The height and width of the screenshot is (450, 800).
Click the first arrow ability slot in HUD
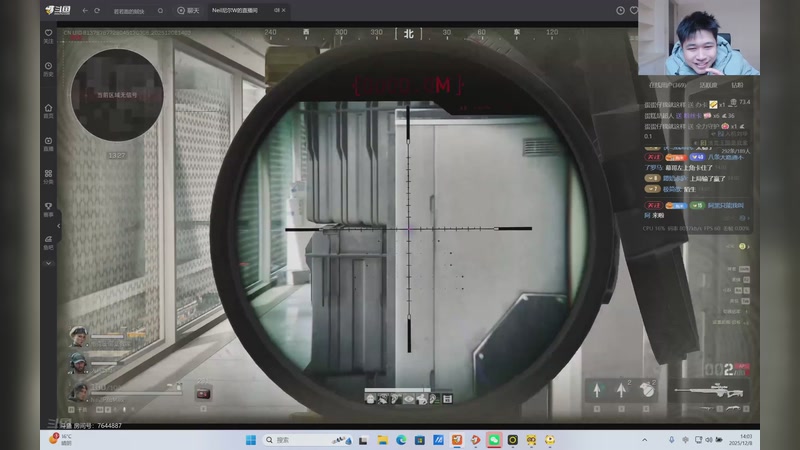tap(597, 390)
